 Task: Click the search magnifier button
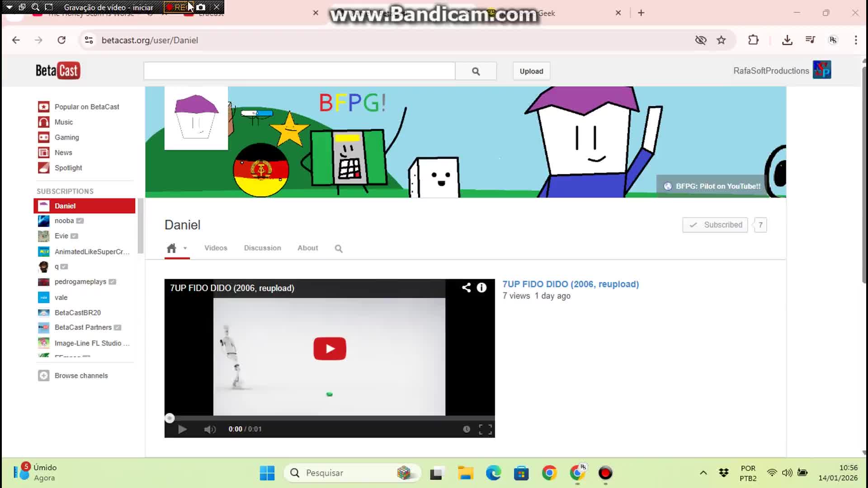(x=476, y=71)
